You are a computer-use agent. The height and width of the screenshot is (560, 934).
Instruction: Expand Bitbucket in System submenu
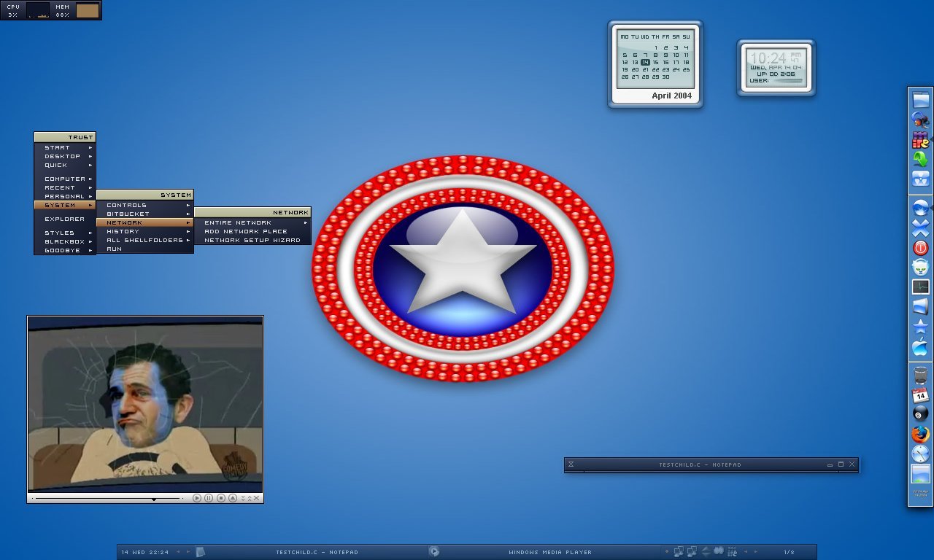coord(145,214)
